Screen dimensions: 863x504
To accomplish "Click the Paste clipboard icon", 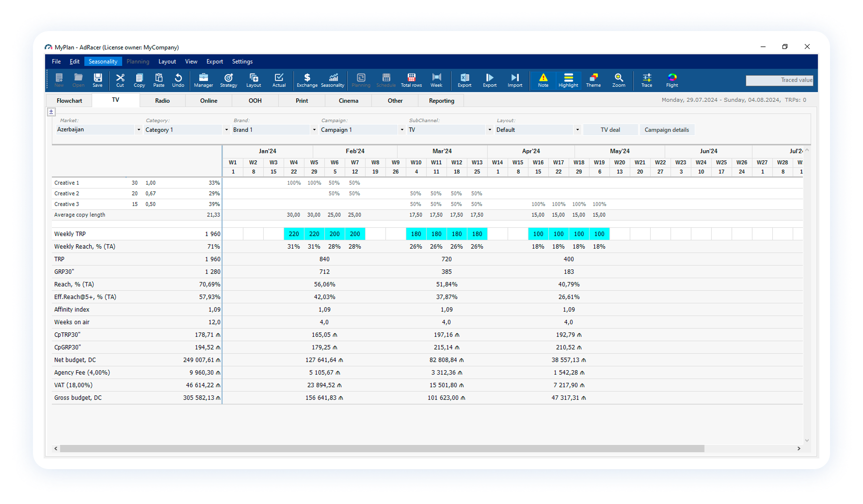I will 159,80.
